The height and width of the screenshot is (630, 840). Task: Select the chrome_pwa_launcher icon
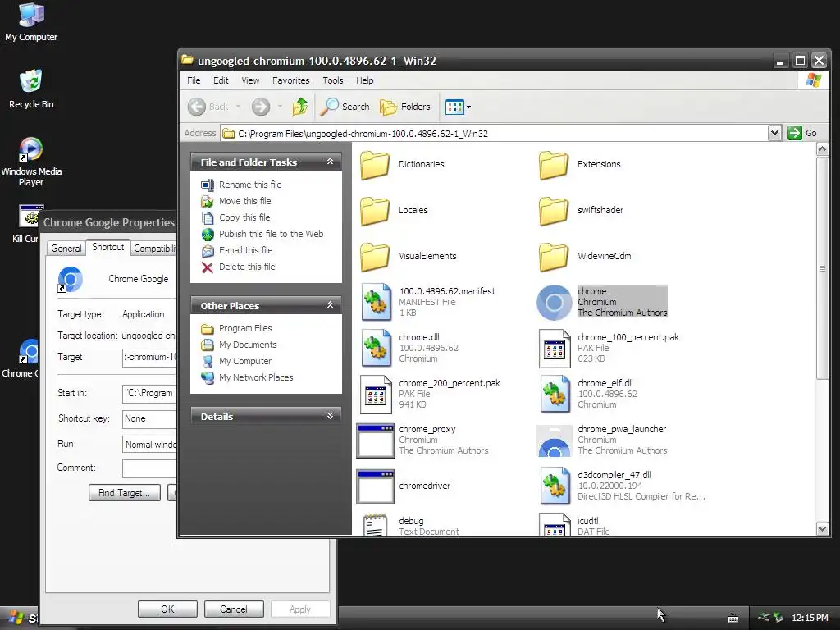[x=555, y=441]
